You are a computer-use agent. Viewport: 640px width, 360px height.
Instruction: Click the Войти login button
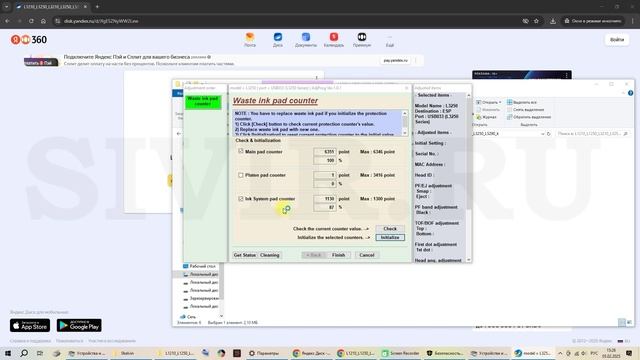tap(617, 40)
